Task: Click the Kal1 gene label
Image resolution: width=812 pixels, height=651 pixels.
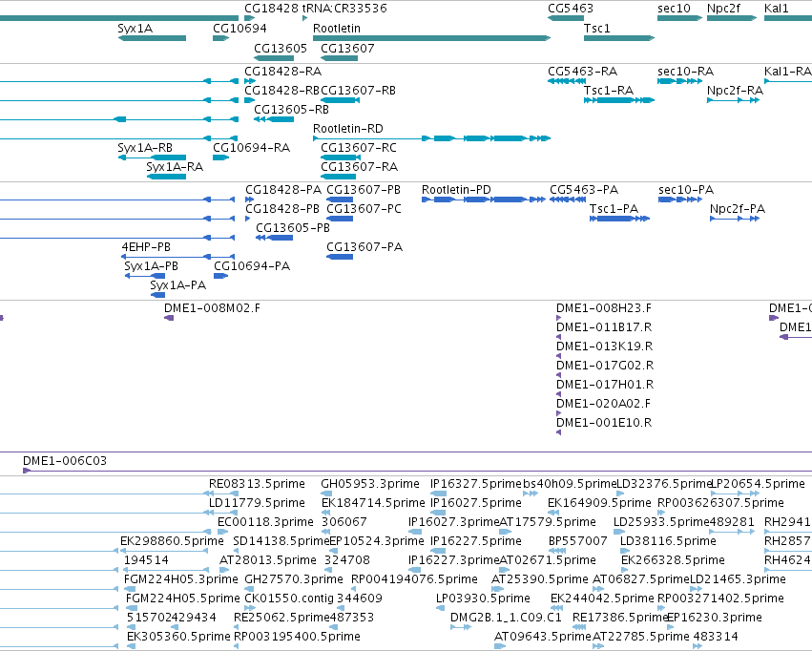Action: point(777,9)
